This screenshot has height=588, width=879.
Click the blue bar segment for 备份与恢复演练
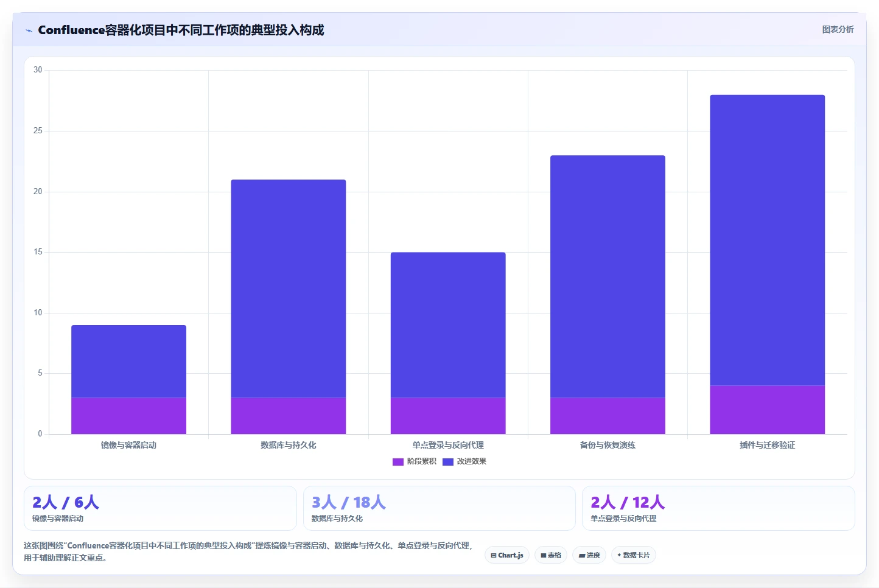click(x=608, y=277)
